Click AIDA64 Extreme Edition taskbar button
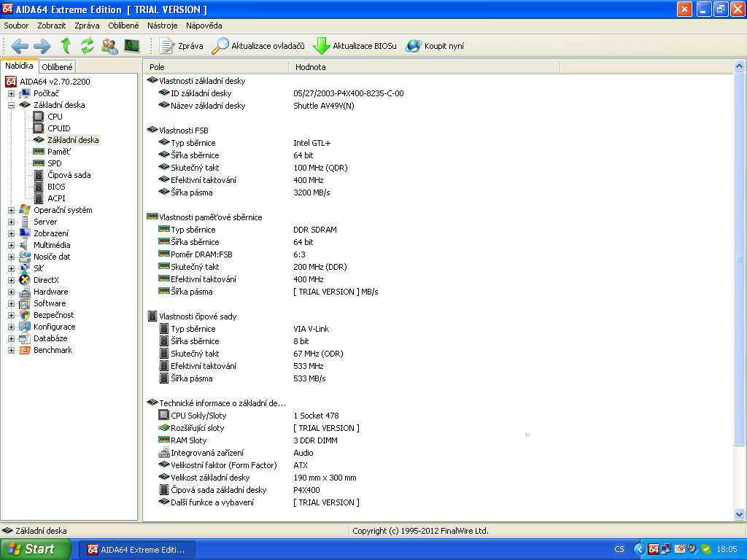 pyautogui.click(x=137, y=550)
